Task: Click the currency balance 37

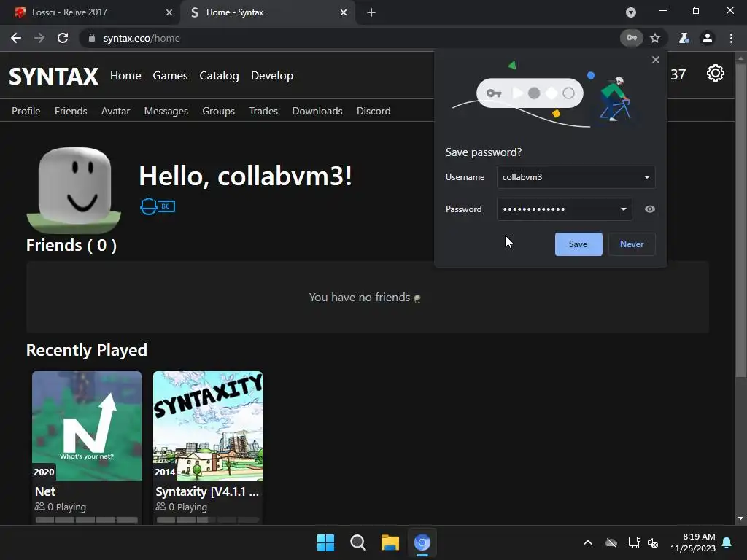Action: pos(678,74)
